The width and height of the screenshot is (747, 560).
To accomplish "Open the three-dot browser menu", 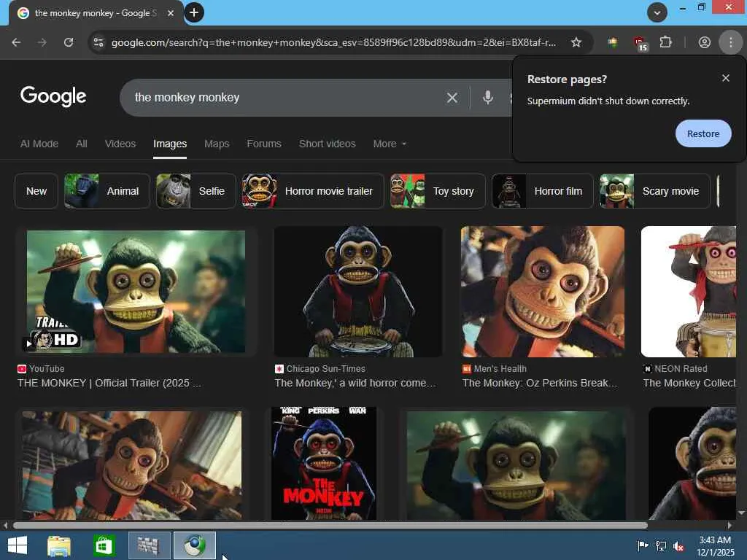I will 731,42.
